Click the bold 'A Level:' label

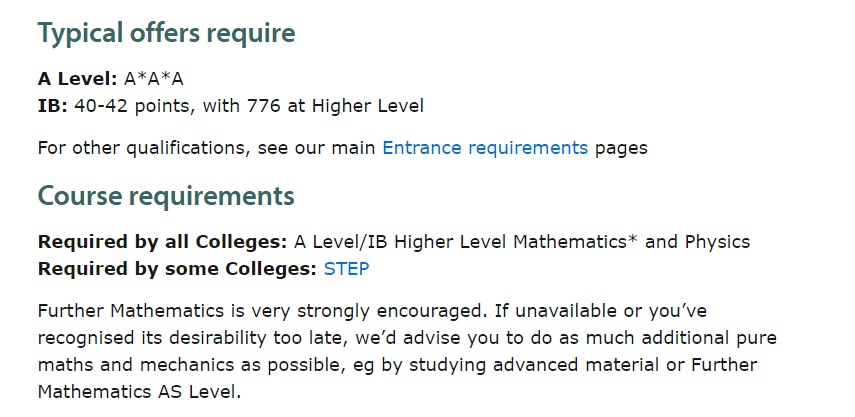coord(77,79)
